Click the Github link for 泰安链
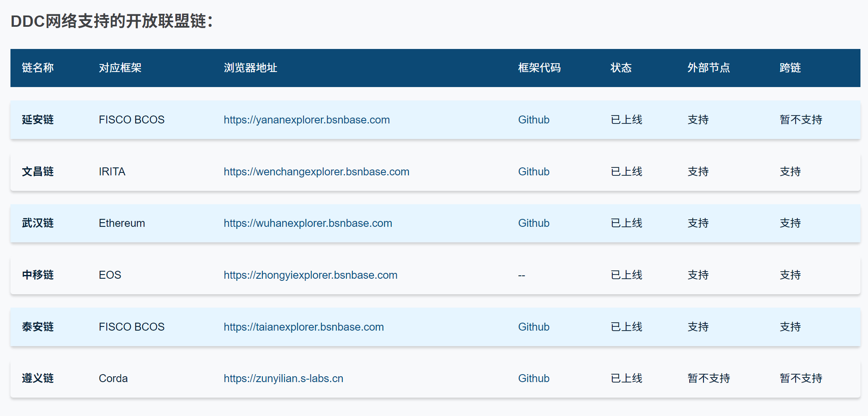Viewport: 868px width, 416px height. tap(533, 327)
